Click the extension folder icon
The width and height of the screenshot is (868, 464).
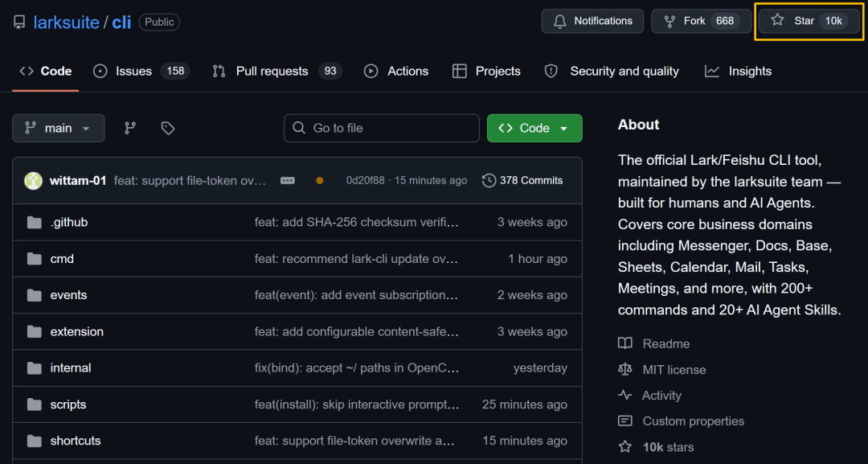(35, 332)
